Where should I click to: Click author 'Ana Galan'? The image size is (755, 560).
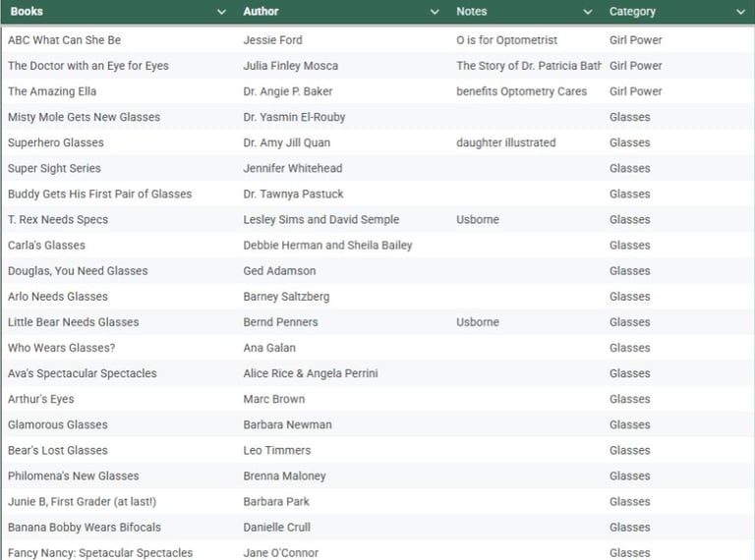coord(269,348)
